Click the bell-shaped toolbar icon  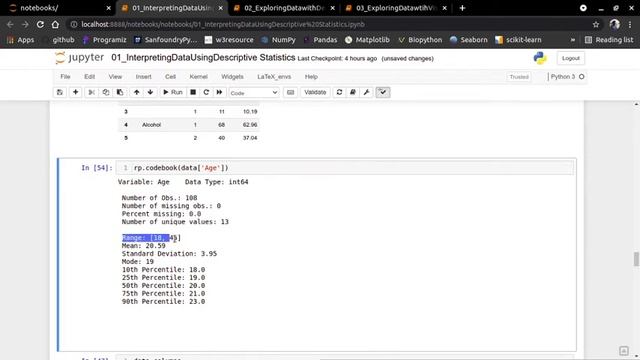pos(353,92)
